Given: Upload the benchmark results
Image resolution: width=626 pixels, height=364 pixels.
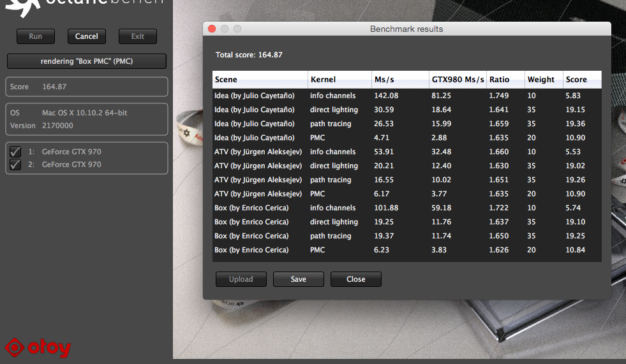Looking at the screenshot, I should (x=241, y=279).
